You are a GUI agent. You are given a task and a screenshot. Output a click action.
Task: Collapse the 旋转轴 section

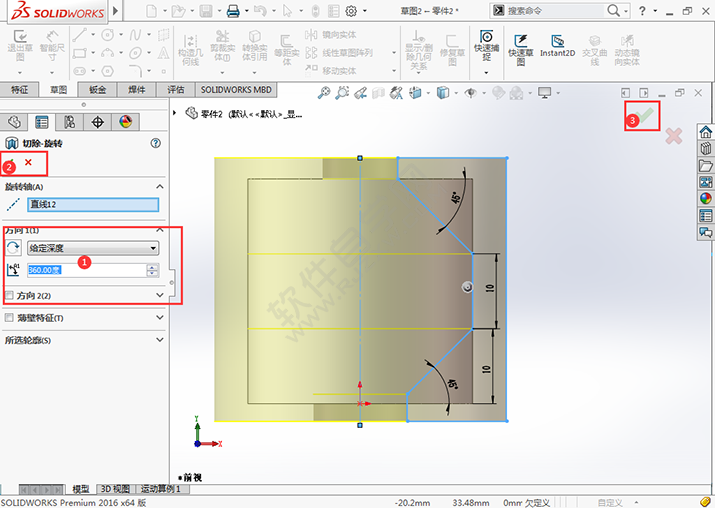159,187
